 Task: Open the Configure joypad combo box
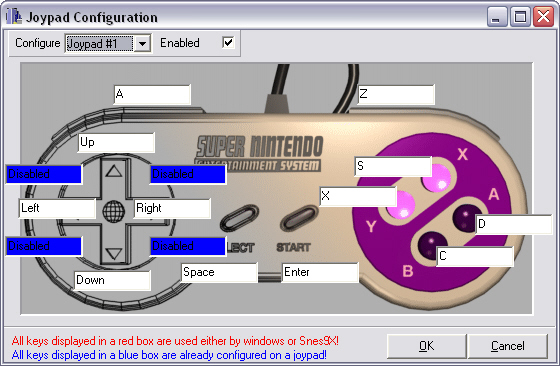coord(108,44)
